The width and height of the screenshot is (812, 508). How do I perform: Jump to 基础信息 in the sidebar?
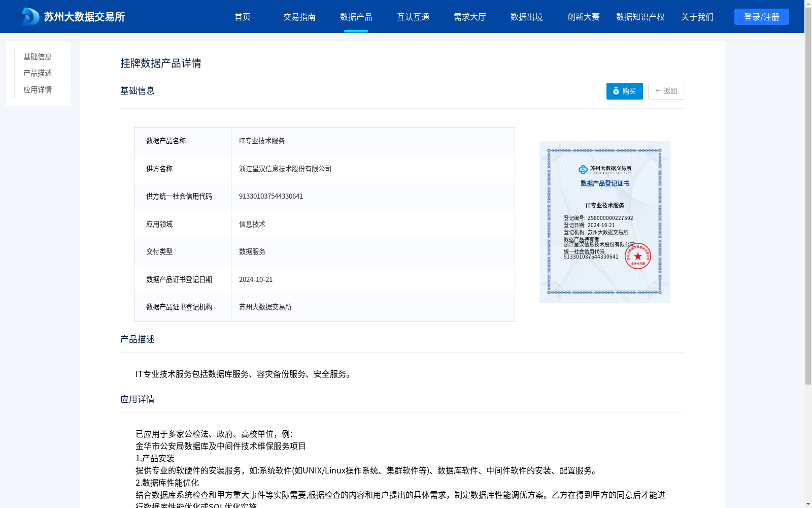[38, 56]
